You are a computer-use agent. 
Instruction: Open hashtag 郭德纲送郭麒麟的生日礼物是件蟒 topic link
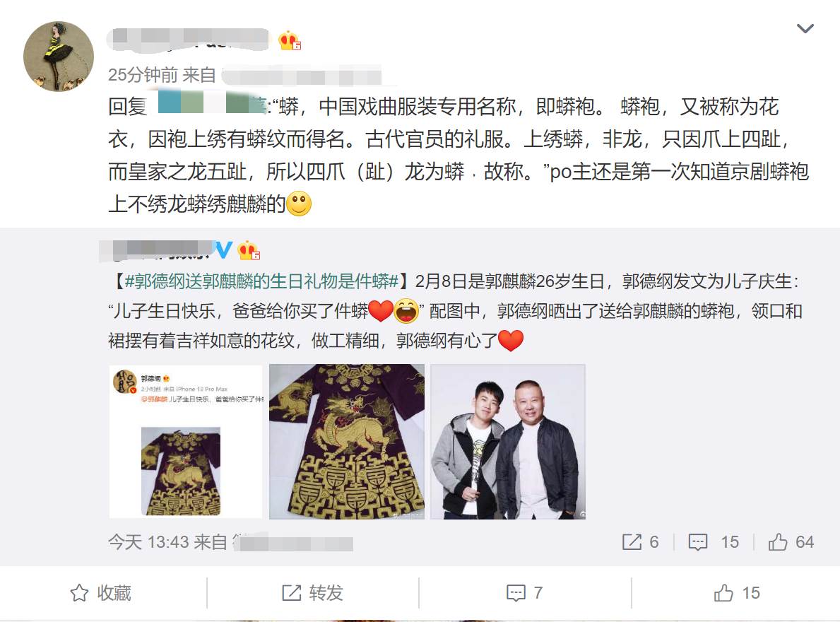pos(262,281)
